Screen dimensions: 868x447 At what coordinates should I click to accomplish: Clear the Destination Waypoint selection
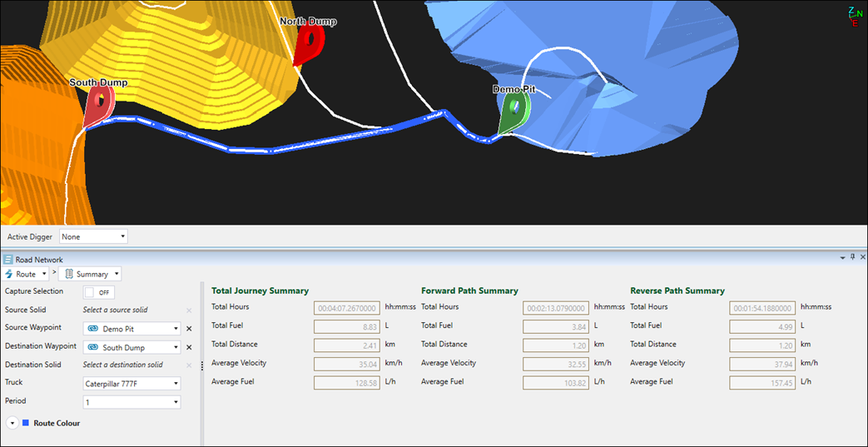pyautogui.click(x=189, y=348)
